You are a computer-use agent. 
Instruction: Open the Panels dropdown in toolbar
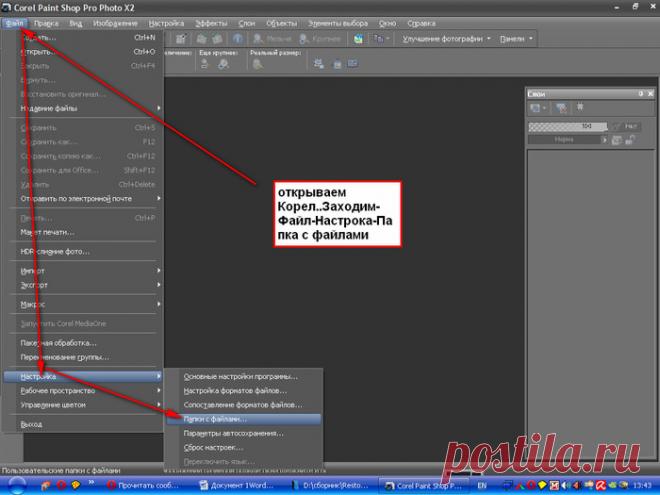click(516, 39)
